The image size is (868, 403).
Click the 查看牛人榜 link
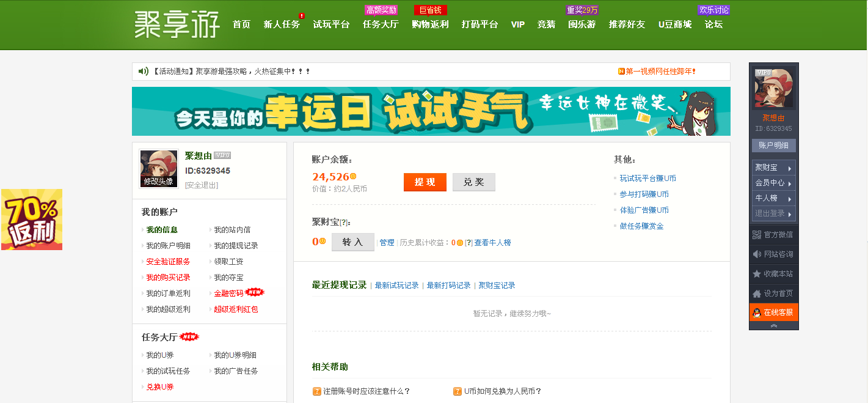(494, 242)
